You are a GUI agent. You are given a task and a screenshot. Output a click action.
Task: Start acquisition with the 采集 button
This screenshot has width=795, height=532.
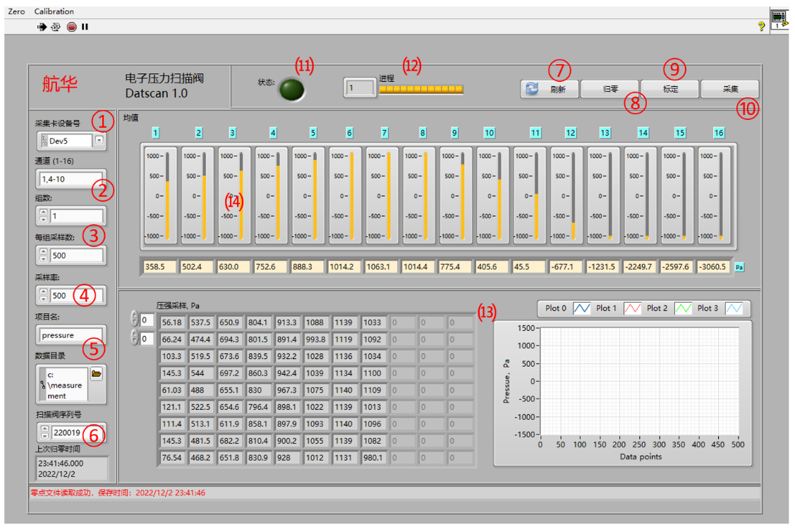pos(729,89)
